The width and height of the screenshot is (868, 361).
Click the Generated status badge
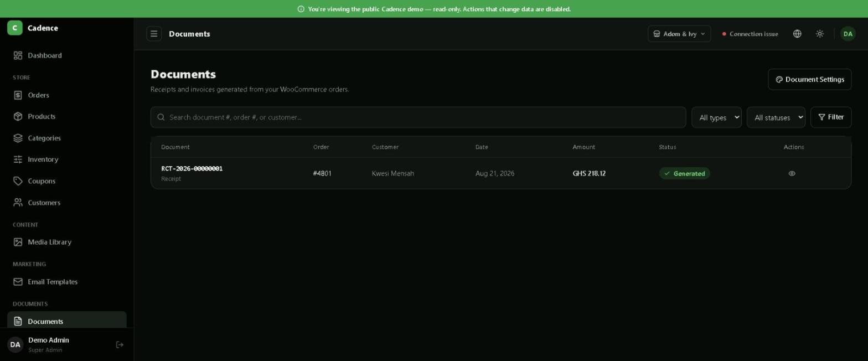tap(684, 173)
